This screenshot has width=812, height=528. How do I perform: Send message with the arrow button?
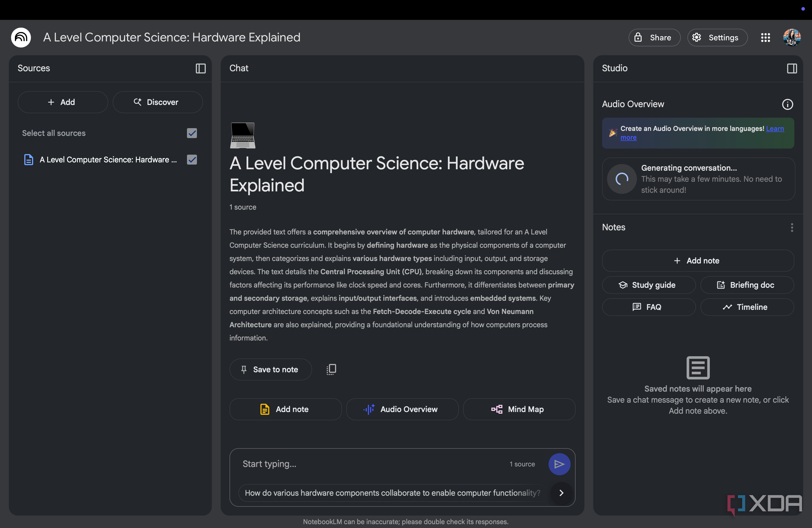(x=559, y=464)
